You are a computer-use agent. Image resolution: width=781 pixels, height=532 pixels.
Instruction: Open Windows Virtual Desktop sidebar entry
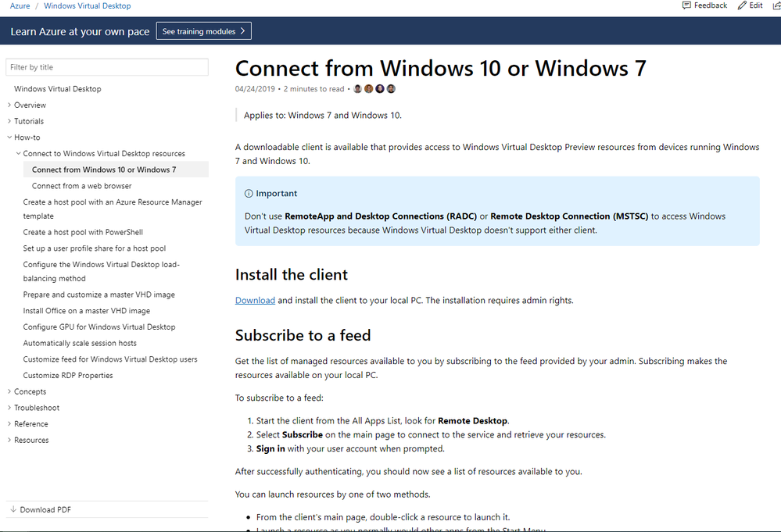[58, 88]
